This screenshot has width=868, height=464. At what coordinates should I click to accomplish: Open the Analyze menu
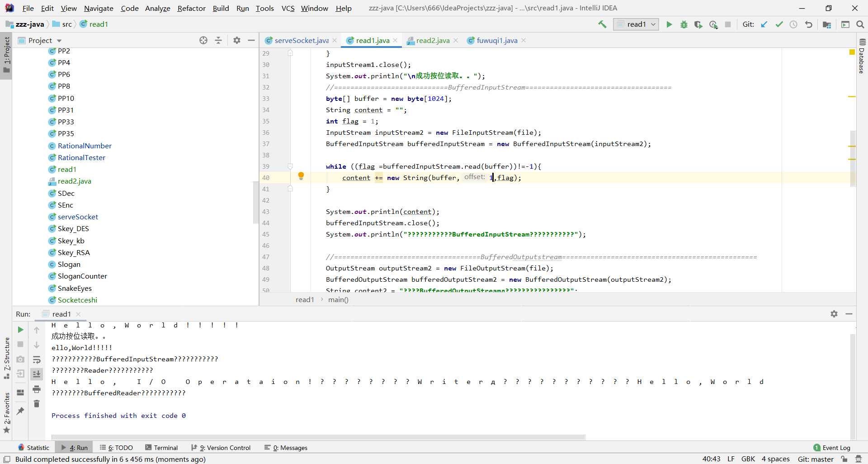[157, 8]
